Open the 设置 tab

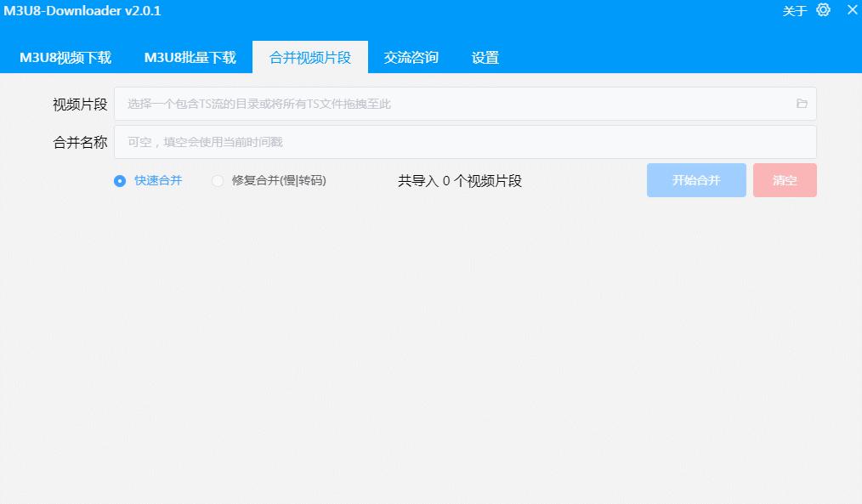(x=485, y=57)
